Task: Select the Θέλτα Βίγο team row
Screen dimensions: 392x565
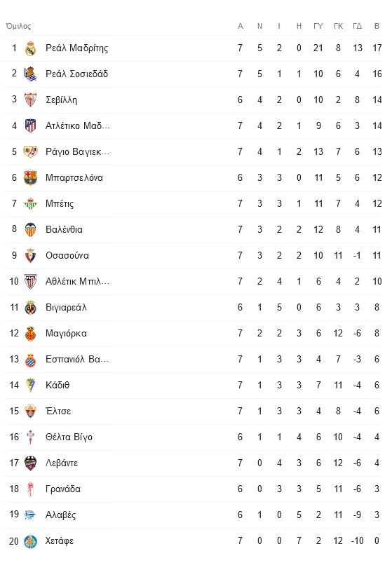Action: pyautogui.click(x=194, y=437)
